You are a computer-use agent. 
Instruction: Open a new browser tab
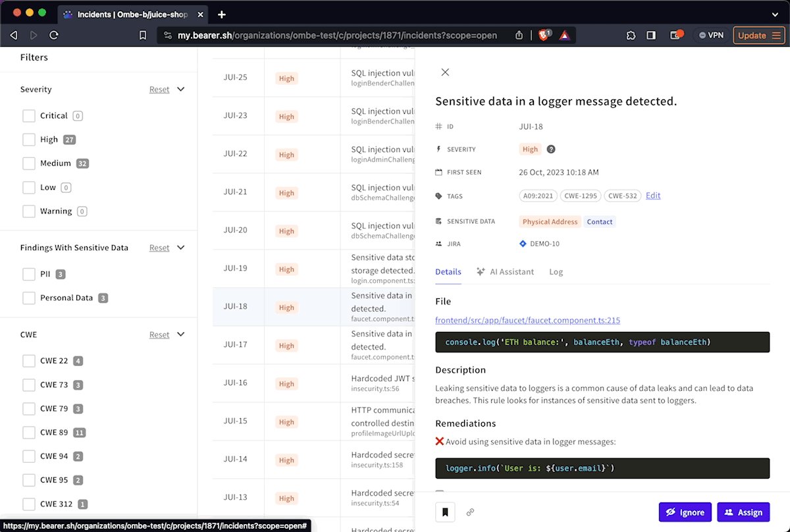tap(222, 14)
